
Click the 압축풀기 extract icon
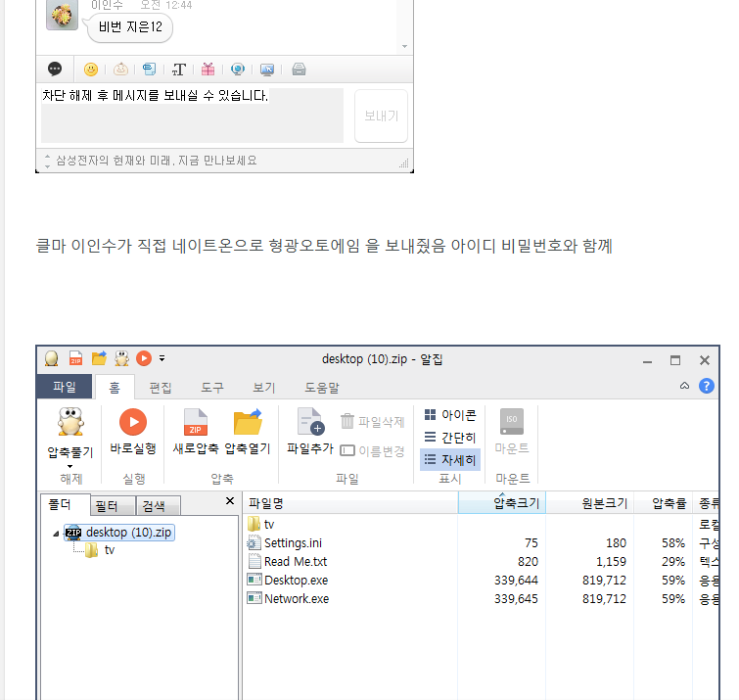[69, 423]
